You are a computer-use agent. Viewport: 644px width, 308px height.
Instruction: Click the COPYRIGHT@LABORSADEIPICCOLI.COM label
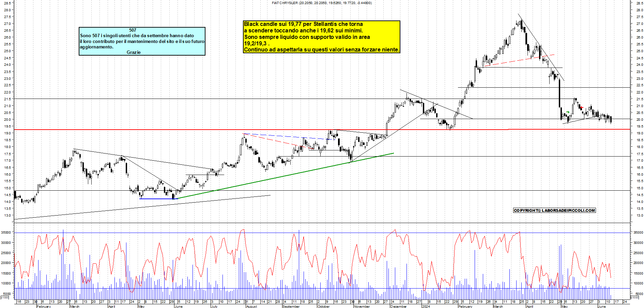coord(554,210)
